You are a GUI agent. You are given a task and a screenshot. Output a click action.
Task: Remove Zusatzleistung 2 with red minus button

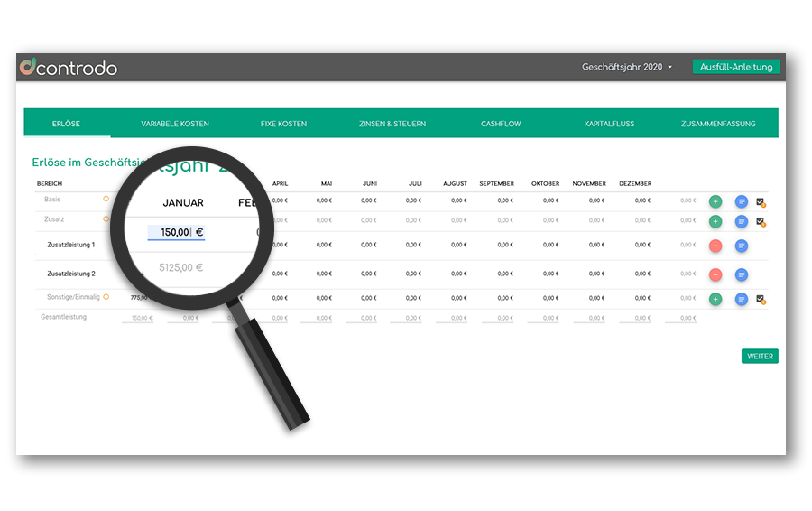pos(715,274)
